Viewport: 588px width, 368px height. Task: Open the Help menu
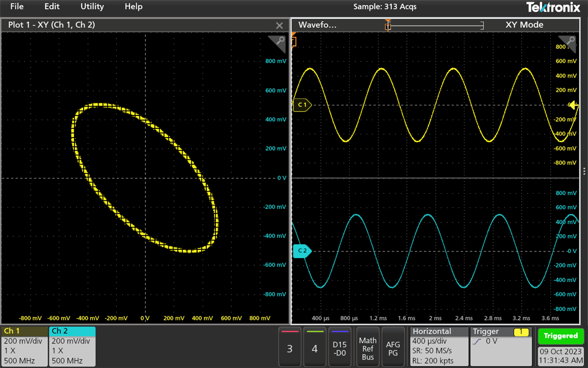click(x=134, y=6)
